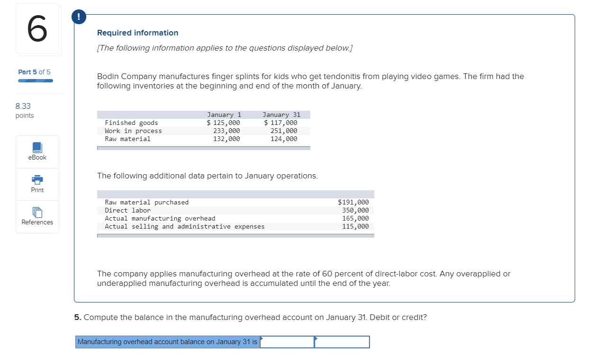Click the Print label text
Viewport: 605px width, 364px height.
(37, 190)
